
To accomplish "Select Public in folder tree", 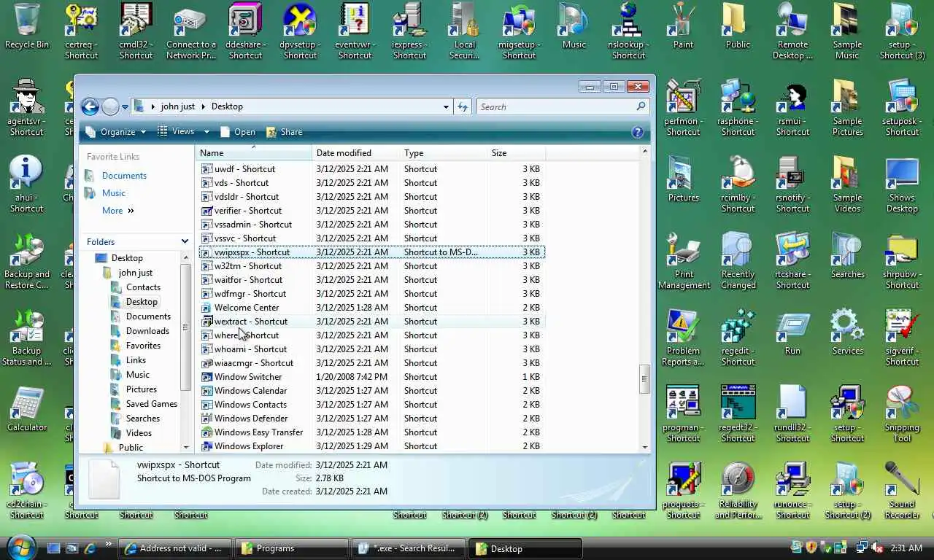I will (131, 448).
